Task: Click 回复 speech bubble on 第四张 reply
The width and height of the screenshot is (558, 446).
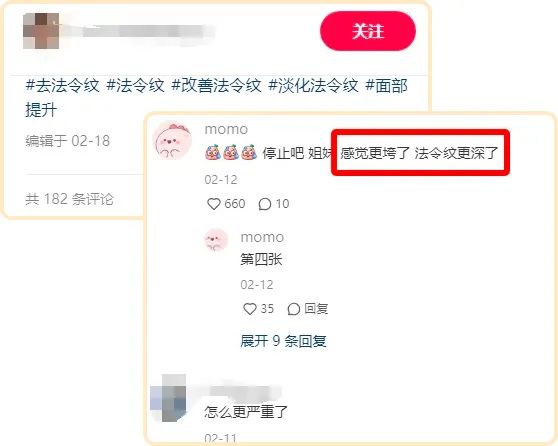Action: pyautogui.click(x=307, y=309)
